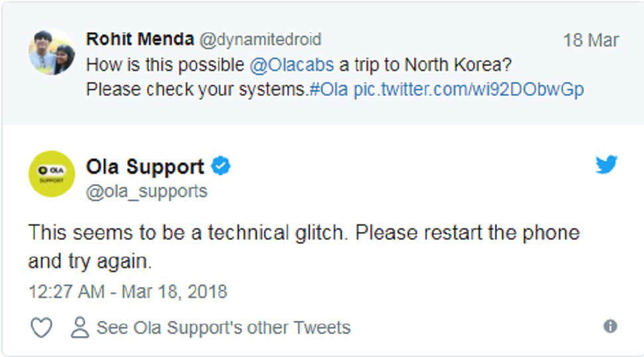The height and width of the screenshot is (357, 644).
Task: Open the pic.twitter.com/wi92DObwGp link
Action: [x=468, y=90]
